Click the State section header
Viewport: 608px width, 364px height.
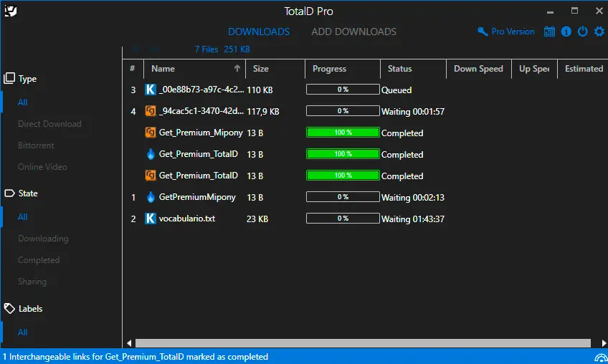pyautogui.click(x=28, y=193)
